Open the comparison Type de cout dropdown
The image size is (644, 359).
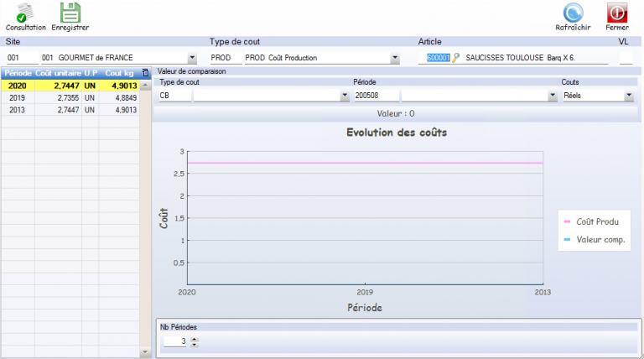tap(345, 96)
